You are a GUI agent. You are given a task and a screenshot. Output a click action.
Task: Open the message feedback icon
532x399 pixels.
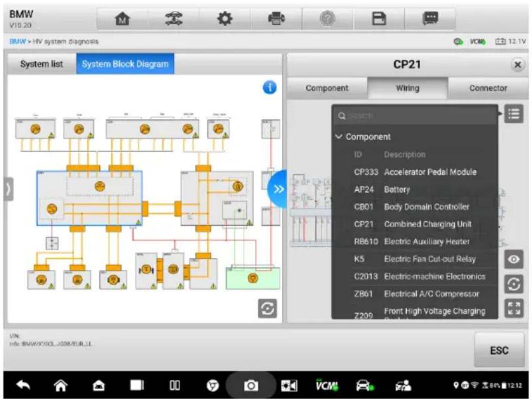(x=430, y=18)
